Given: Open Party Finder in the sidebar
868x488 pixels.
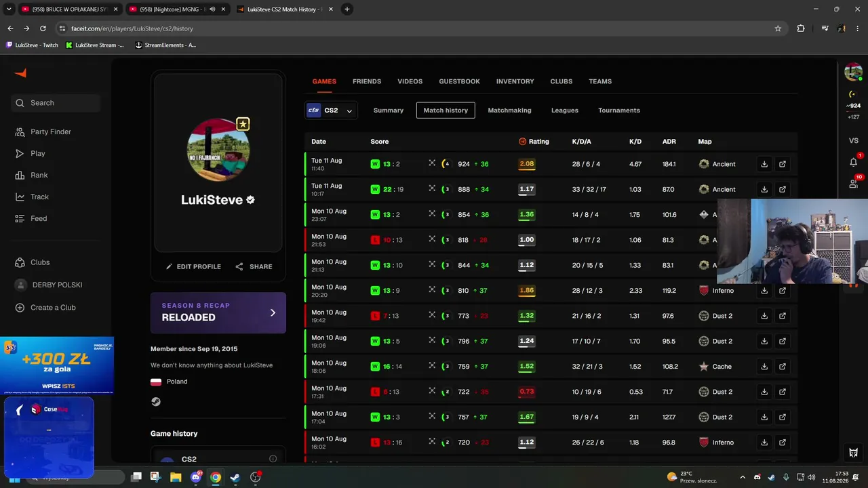Looking at the screenshot, I should click(x=43, y=131).
